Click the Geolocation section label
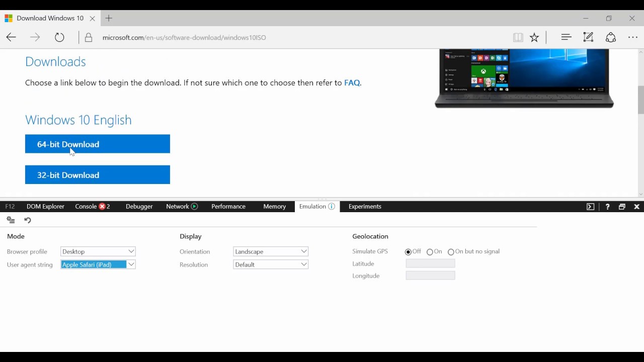Image resolution: width=644 pixels, height=362 pixels. pyautogui.click(x=370, y=236)
